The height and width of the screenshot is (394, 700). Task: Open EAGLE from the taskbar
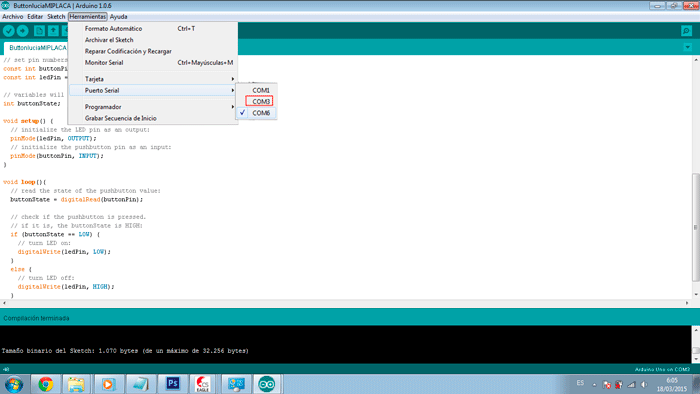pyautogui.click(x=203, y=384)
